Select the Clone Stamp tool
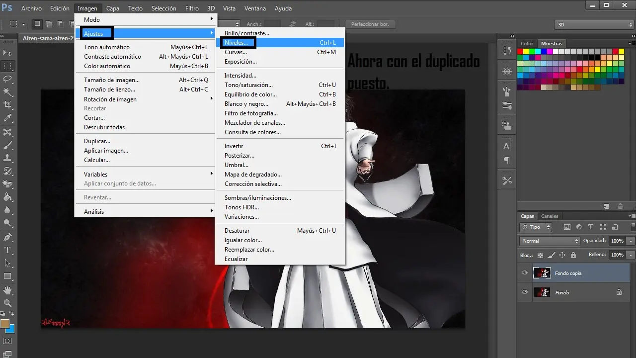Screen dimensions: 644x358 (x=7, y=158)
